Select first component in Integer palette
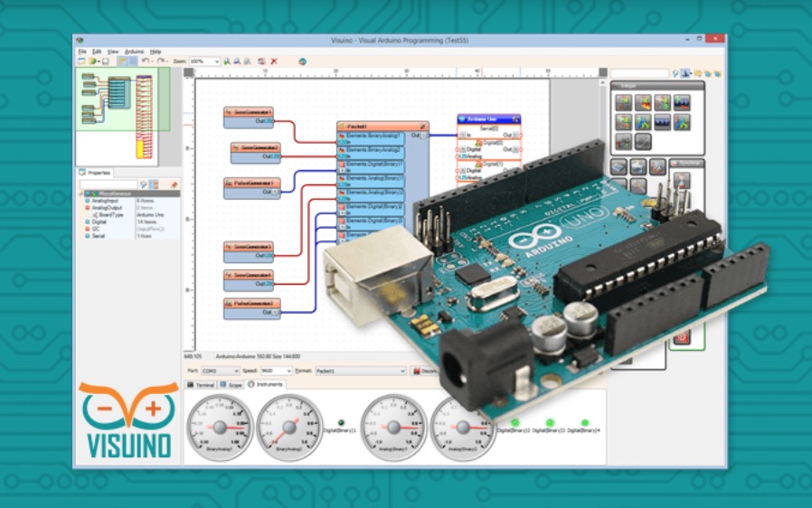Viewport: 812px width, 508px height. click(623, 103)
